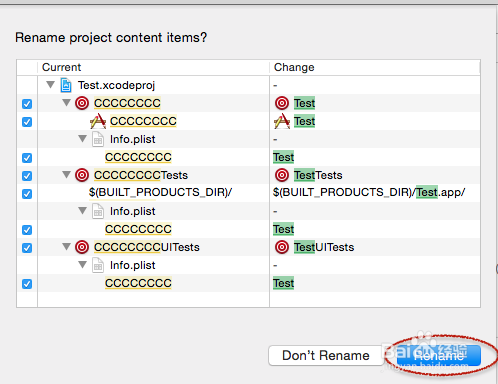Image resolution: width=498 pixels, height=384 pixels.
Task: Click the CCCCCCCCTests target icon
Action: 82,175
